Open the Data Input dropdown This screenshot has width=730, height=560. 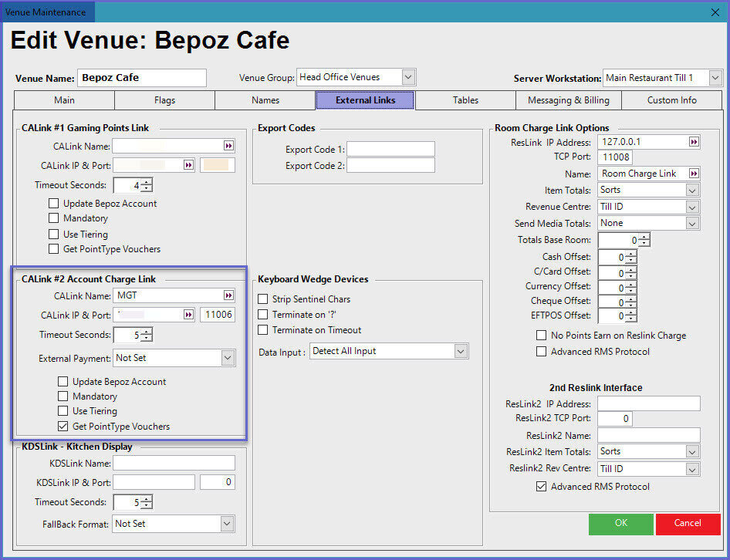[461, 351]
